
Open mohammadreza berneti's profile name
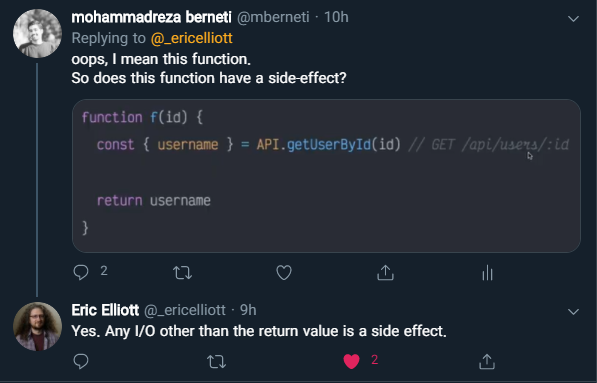[x=151, y=17]
